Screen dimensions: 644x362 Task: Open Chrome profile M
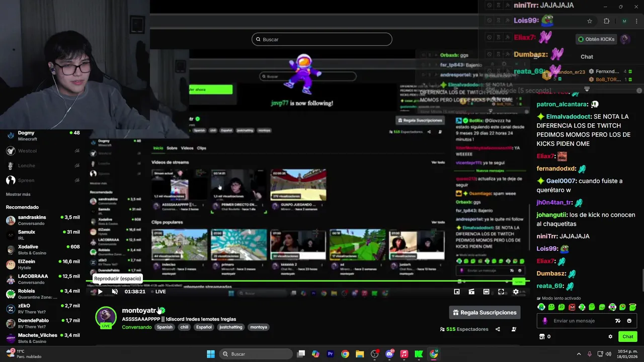624,21
